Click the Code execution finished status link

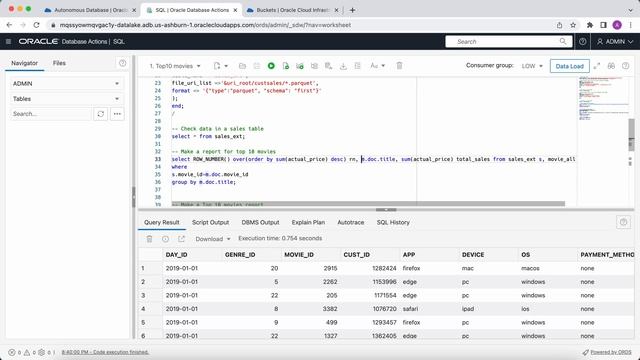[x=105, y=352]
